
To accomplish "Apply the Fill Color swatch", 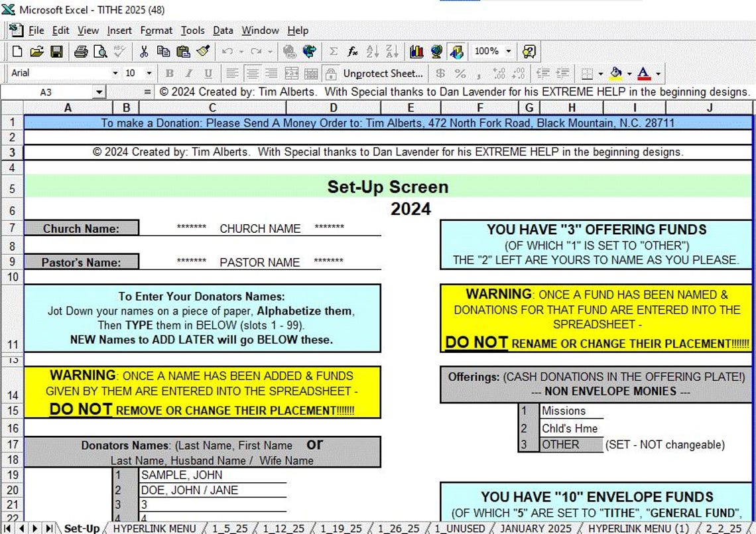I will (616, 73).
